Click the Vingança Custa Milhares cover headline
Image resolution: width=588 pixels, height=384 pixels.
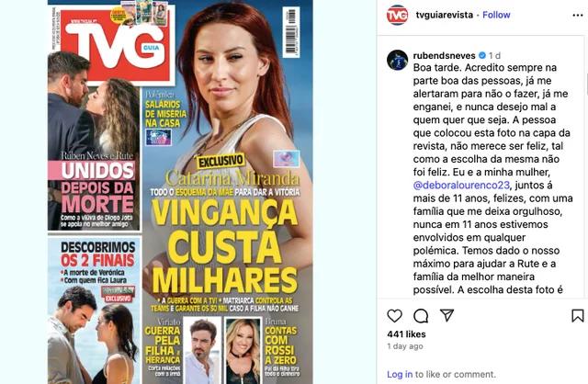[x=224, y=247]
